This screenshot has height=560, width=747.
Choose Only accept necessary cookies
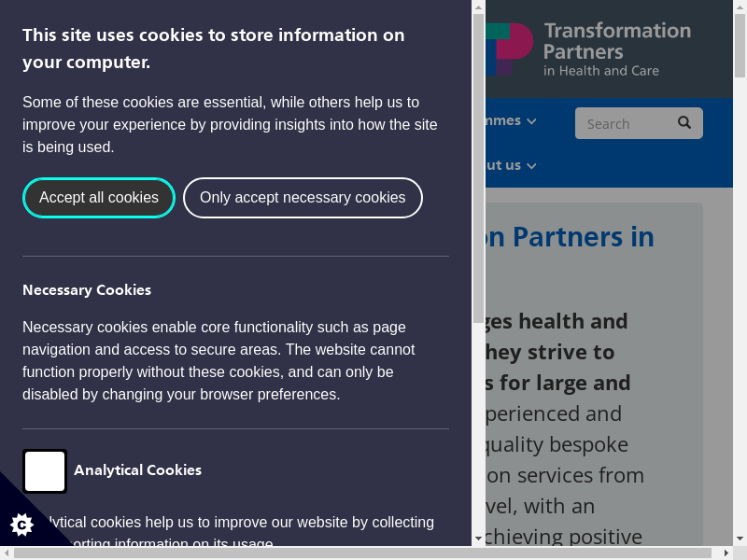[x=303, y=198]
